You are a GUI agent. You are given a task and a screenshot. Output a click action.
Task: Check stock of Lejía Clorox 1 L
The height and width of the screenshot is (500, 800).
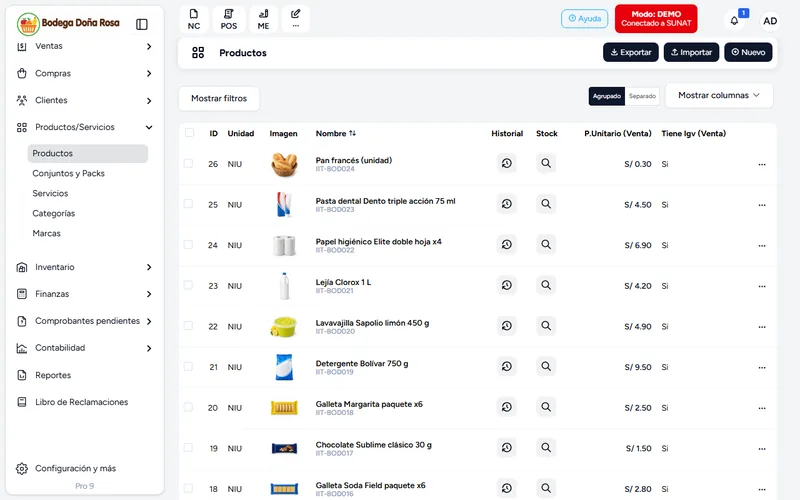coord(546,285)
